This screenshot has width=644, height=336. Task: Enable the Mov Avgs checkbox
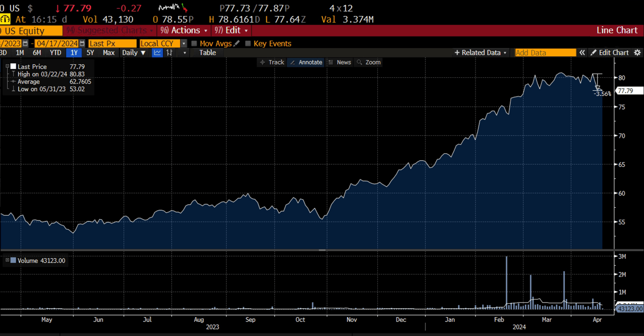tap(194, 44)
